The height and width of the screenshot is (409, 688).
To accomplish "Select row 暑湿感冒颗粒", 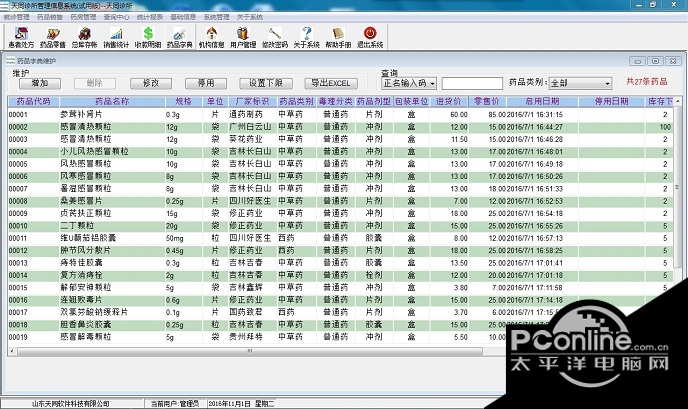I will click(x=340, y=189).
